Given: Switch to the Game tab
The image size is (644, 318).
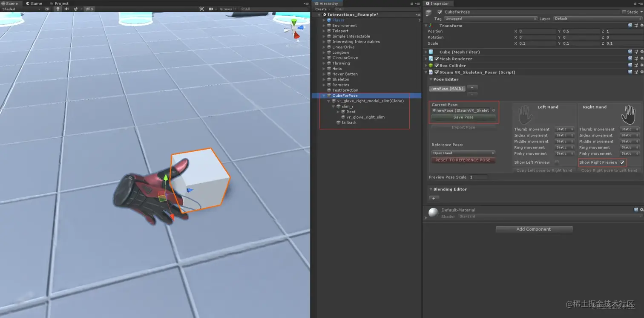Looking at the screenshot, I should coord(34,3).
